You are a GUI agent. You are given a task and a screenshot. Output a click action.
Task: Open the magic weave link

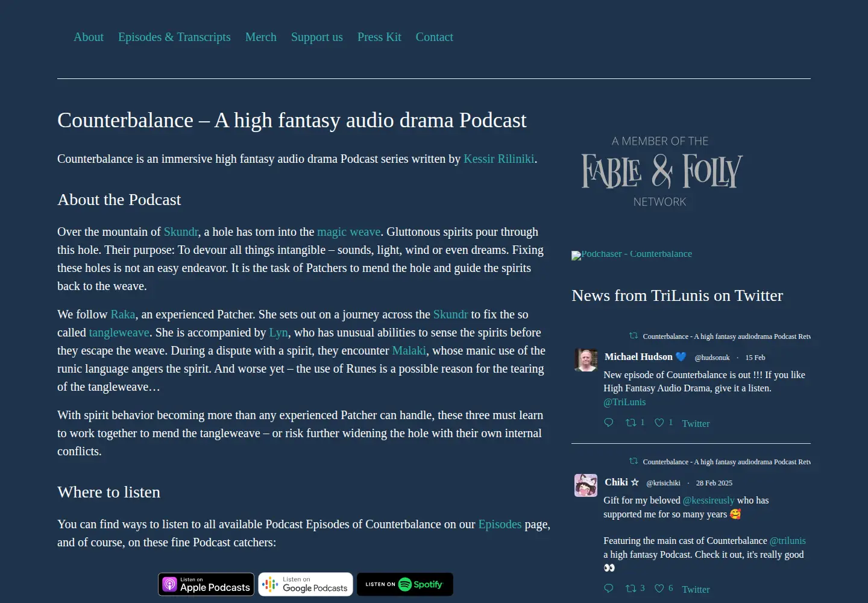point(349,232)
